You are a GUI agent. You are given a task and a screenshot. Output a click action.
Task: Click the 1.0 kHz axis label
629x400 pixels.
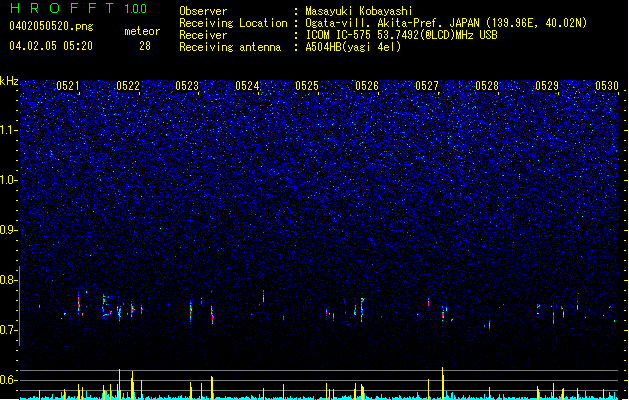[x=9, y=180]
